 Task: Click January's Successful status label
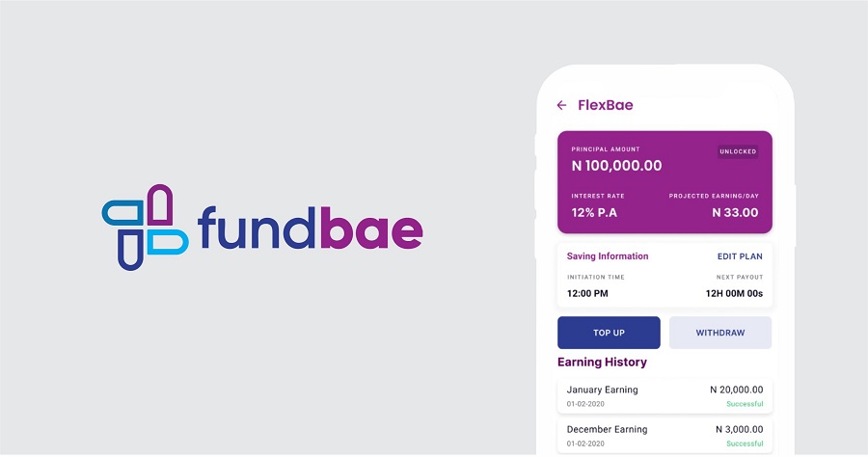tap(745, 404)
